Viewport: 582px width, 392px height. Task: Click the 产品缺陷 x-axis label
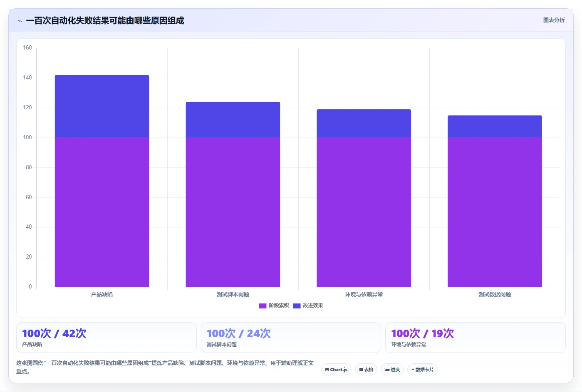coord(102,294)
